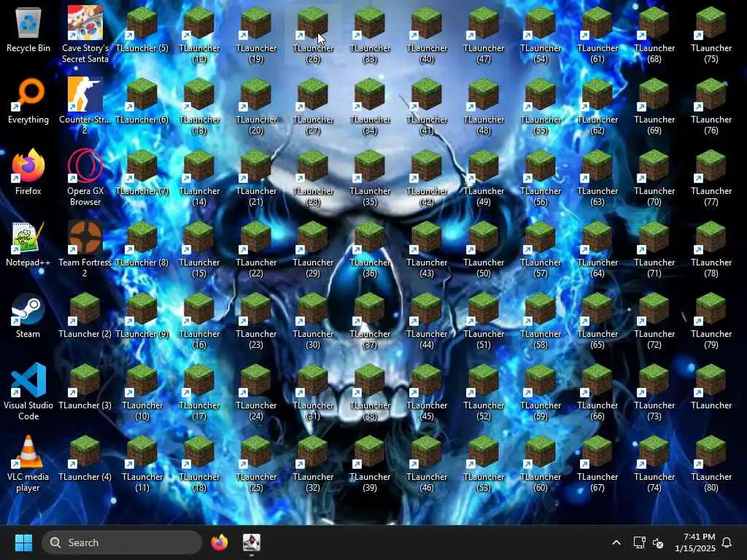The width and height of the screenshot is (747, 560).
Task: Select the TLauncher (67) shortcut
Action: tap(597, 463)
